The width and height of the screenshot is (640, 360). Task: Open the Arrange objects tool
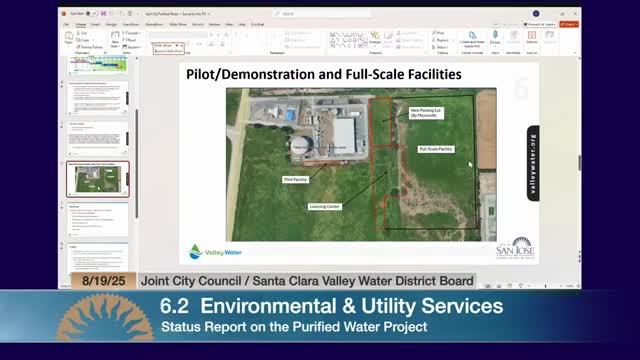tap(375, 38)
